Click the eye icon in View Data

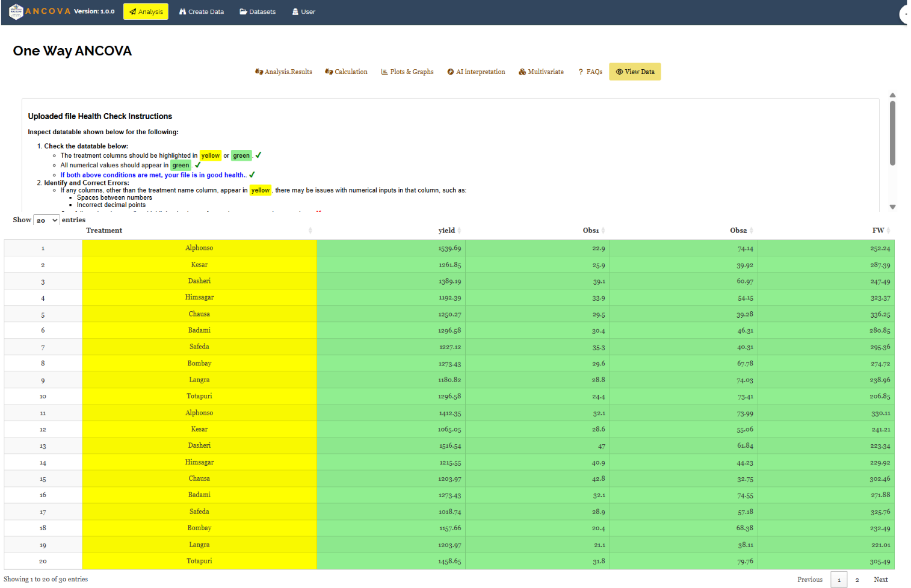point(619,72)
